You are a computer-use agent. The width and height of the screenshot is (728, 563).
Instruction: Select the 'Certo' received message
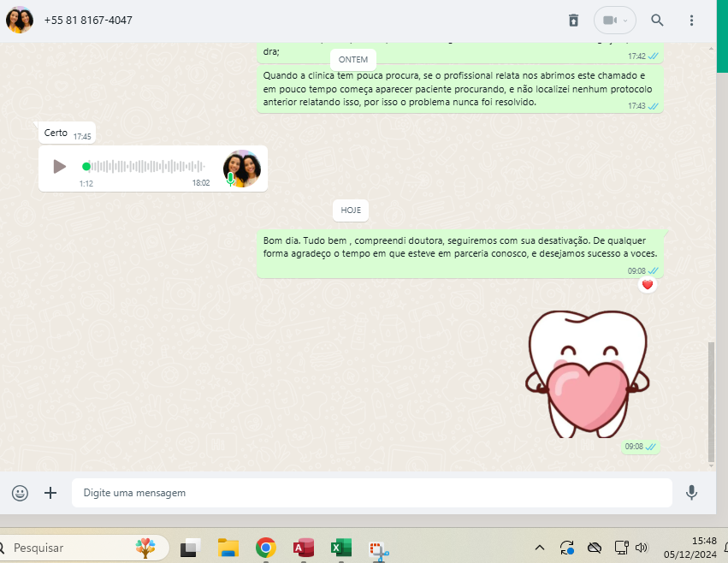[68, 133]
